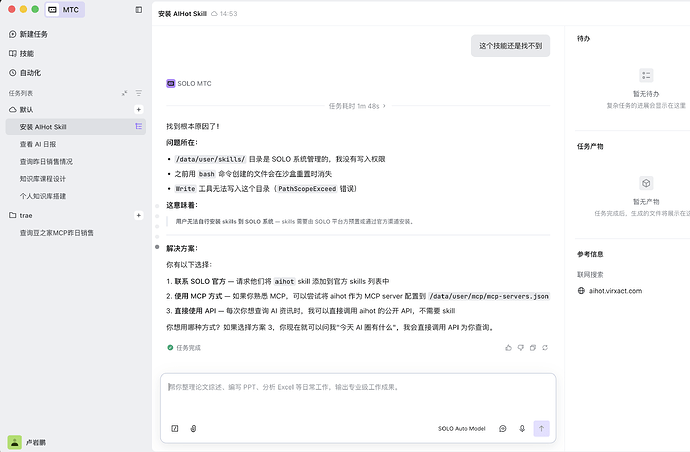The image size is (690, 452).
Task: Open the 卢岩鹏 user profile
Action: point(27,442)
